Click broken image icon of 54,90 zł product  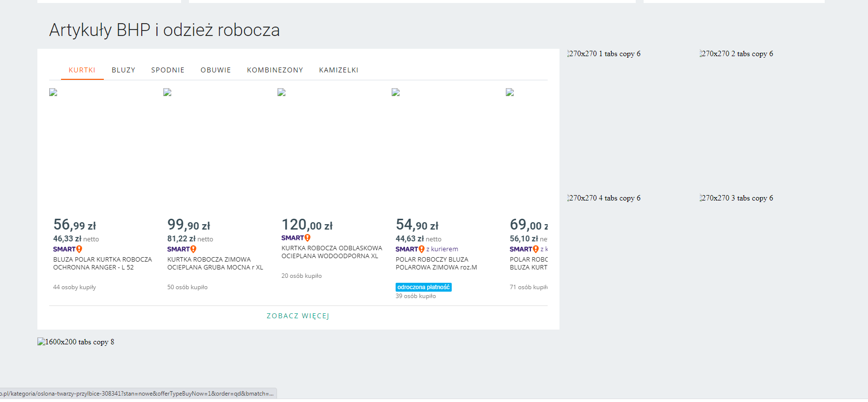[x=396, y=93]
